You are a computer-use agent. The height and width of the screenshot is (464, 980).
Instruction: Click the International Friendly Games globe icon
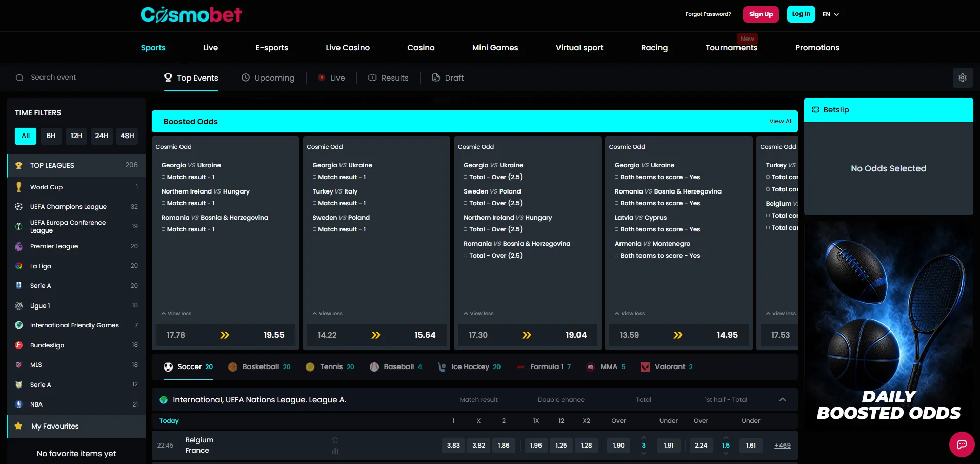[x=19, y=325]
